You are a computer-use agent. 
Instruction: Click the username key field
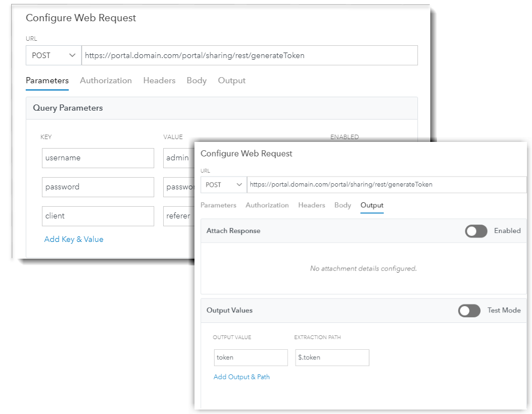click(x=98, y=158)
